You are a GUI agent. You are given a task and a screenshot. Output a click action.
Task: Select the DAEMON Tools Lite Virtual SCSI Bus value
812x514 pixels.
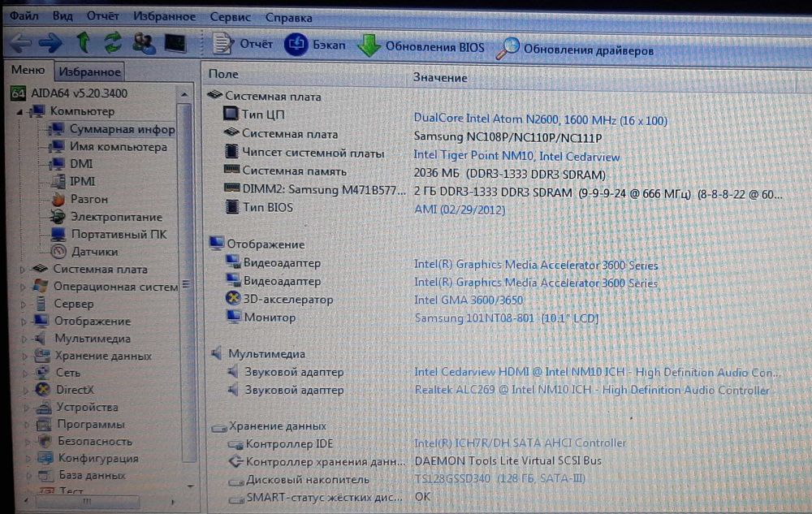click(508, 460)
